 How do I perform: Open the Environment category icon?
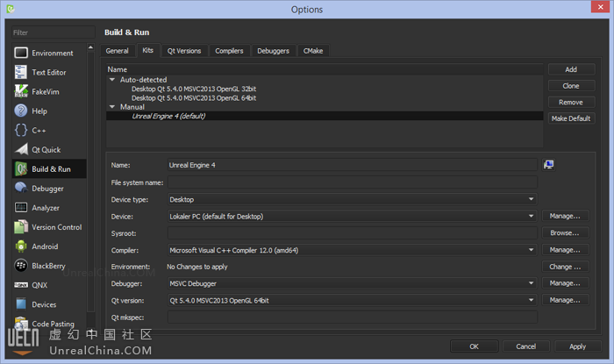pyautogui.click(x=21, y=53)
